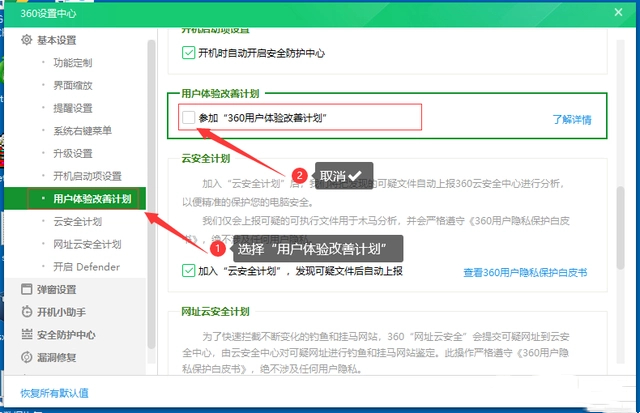Open 漏洞修复 section
The height and width of the screenshot is (413, 640).
pos(56,357)
